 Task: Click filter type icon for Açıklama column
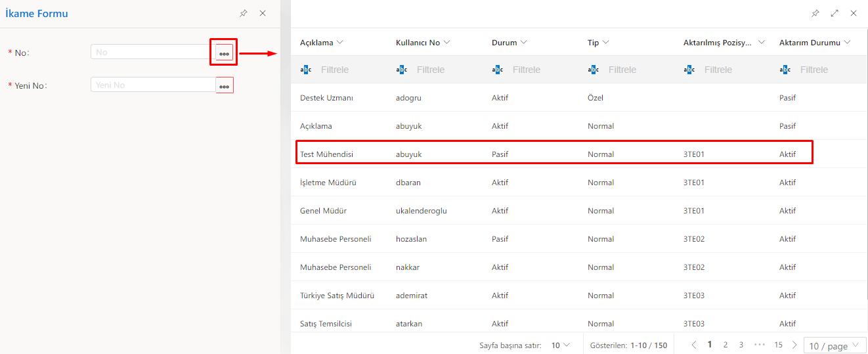[x=305, y=70]
